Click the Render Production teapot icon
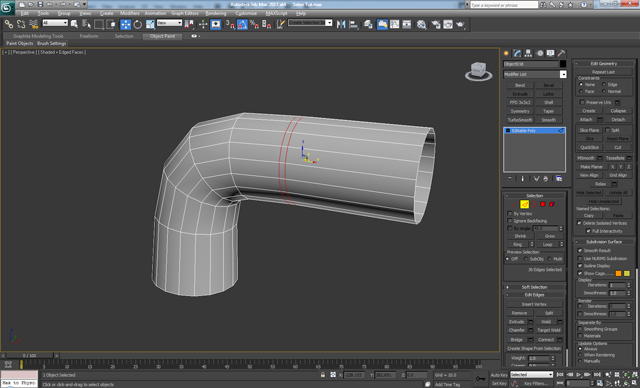The width and height of the screenshot is (640, 388). tap(460, 24)
